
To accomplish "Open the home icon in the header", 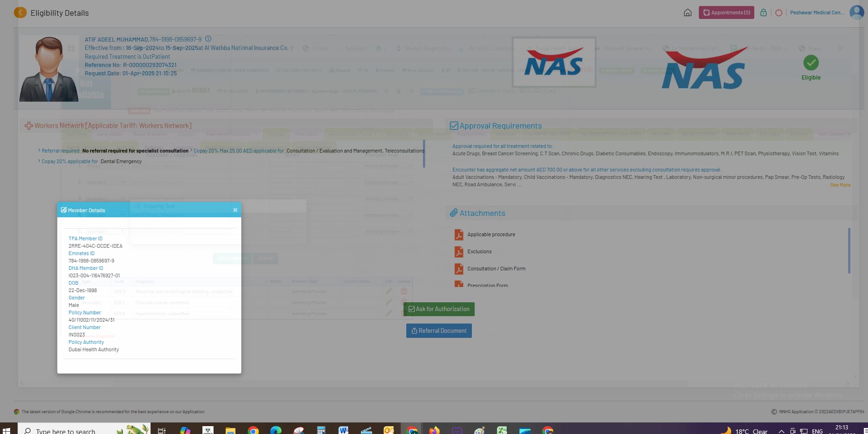I will coord(688,12).
